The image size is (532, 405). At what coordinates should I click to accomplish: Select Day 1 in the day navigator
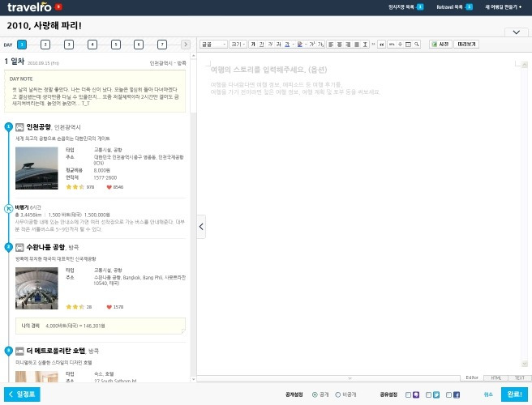22,45
